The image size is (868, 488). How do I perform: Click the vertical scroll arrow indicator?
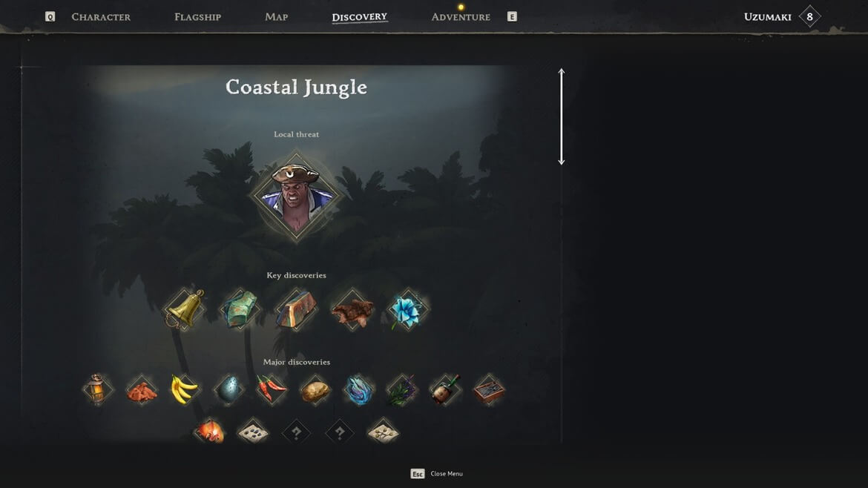[562, 116]
